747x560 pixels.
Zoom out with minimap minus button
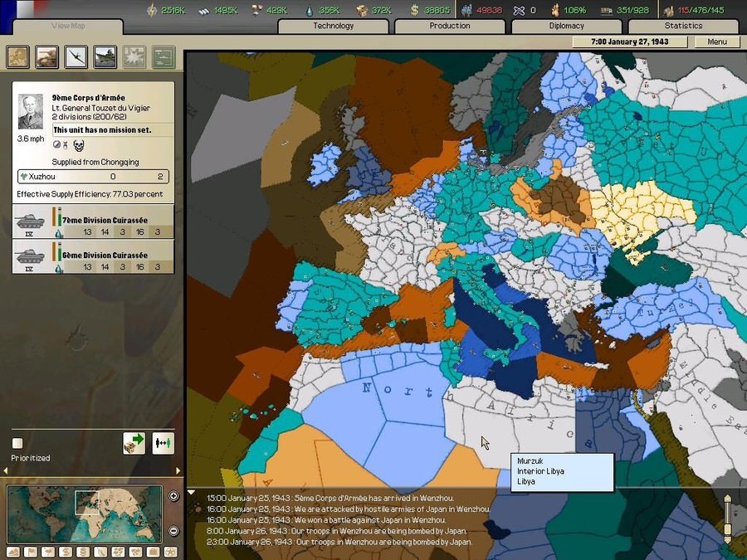coord(173,531)
